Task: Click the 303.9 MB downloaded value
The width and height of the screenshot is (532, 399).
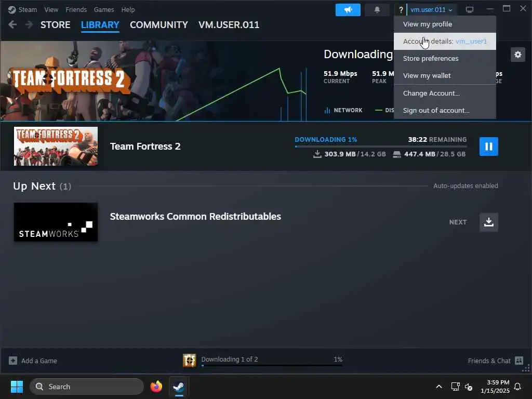Action: pos(340,154)
